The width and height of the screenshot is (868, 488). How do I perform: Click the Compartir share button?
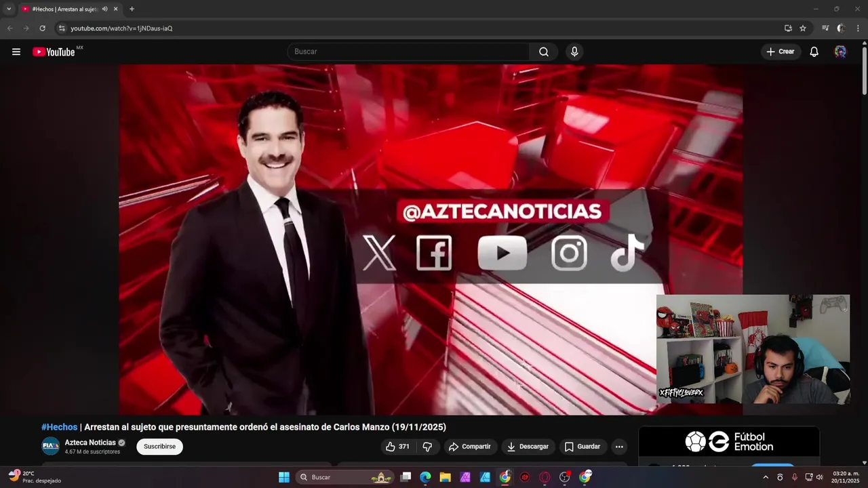(x=469, y=447)
